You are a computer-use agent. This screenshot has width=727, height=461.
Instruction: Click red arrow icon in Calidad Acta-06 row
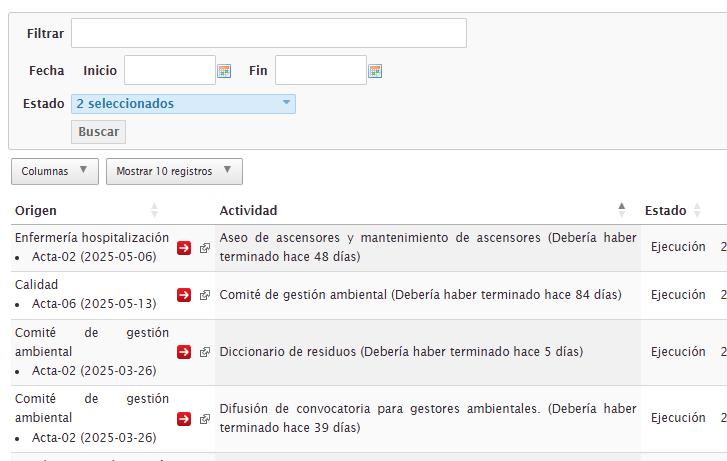[x=184, y=295]
